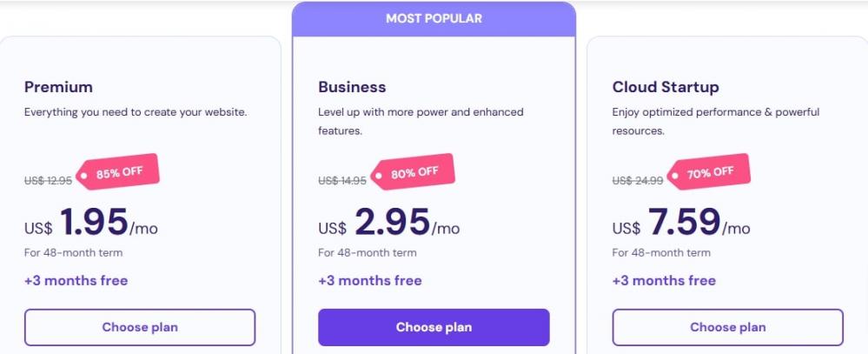868x354 pixels.
Task: Click the 80% OFF discount tag
Action: coord(414,172)
